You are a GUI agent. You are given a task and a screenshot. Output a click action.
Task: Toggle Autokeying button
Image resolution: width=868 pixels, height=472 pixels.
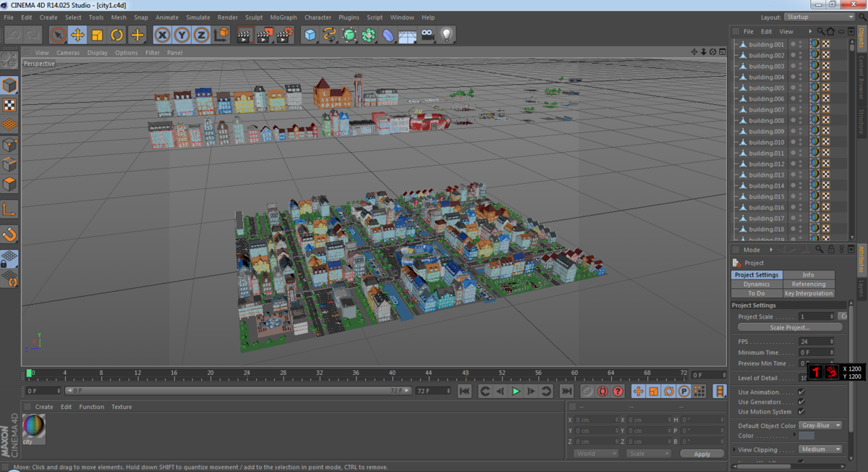pyautogui.click(x=603, y=391)
